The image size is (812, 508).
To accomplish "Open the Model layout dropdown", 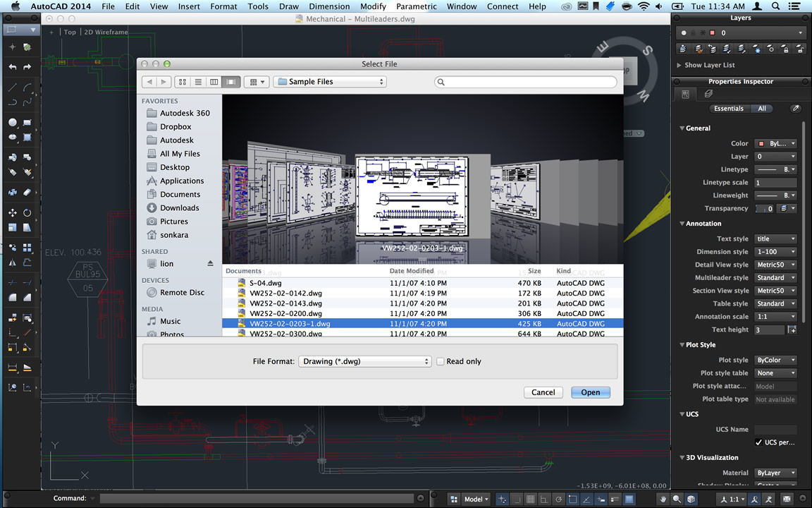I will tap(476, 500).
